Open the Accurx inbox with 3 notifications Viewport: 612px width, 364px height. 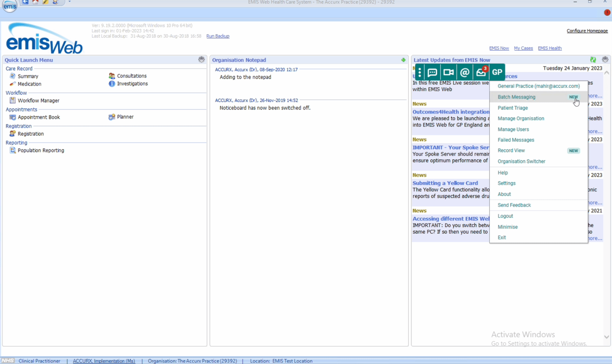click(x=481, y=72)
